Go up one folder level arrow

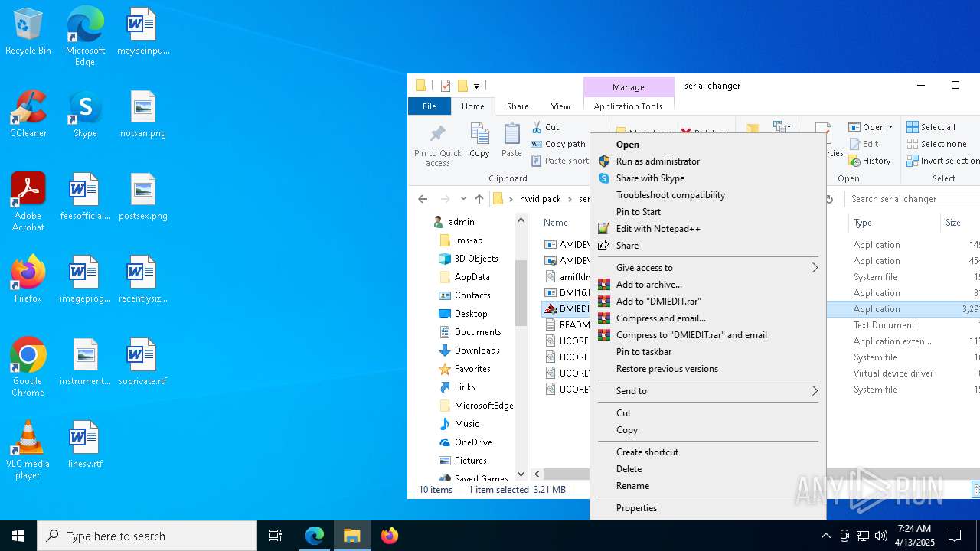[479, 199]
